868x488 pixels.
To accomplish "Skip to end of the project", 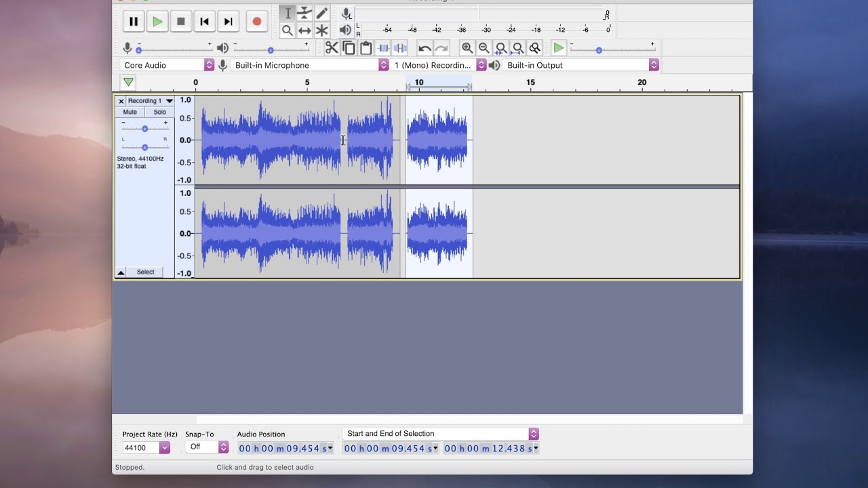I will [229, 22].
